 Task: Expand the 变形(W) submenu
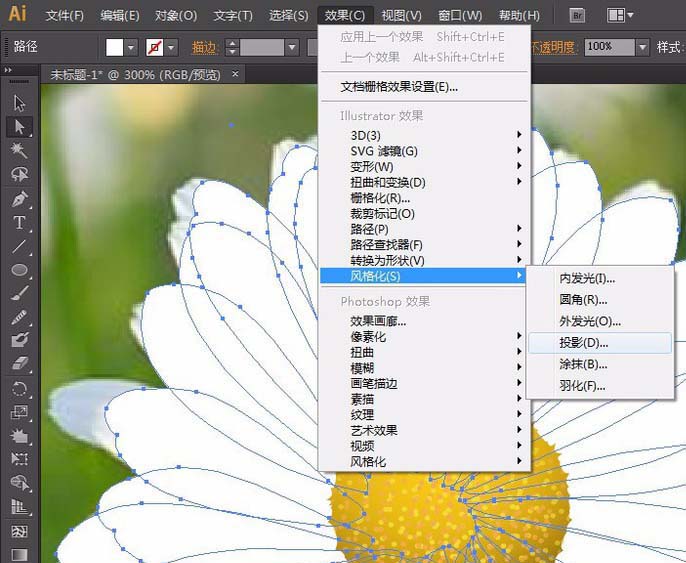tap(424, 166)
